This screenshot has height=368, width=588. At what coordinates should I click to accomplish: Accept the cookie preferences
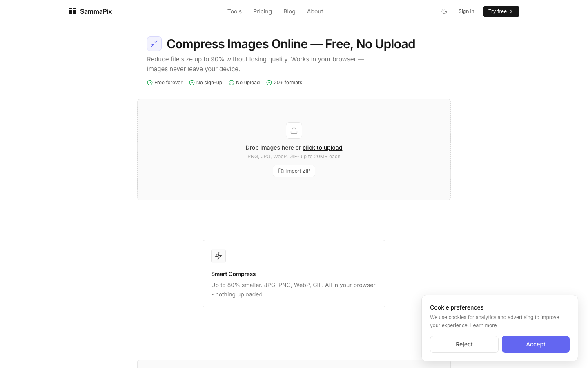click(x=535, y=344)
